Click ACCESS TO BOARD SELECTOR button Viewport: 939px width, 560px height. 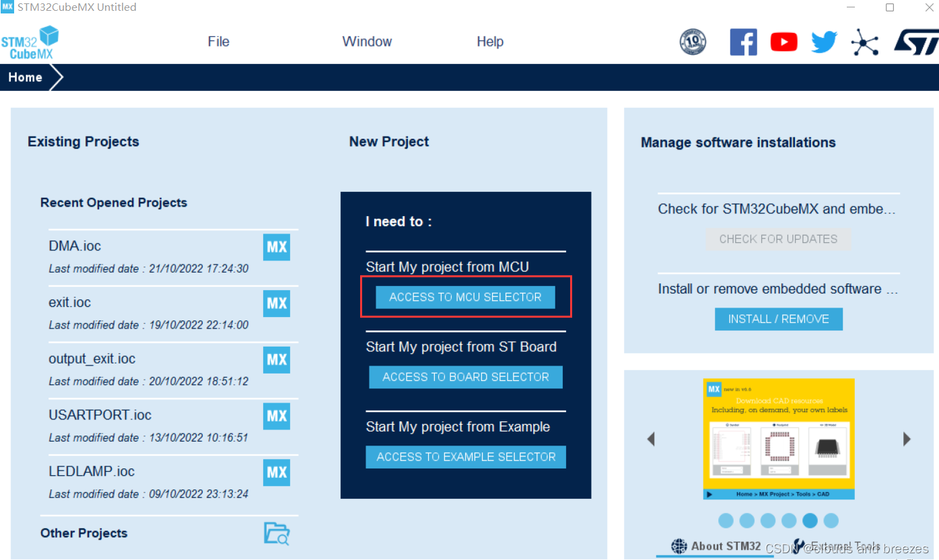[466, 377]
